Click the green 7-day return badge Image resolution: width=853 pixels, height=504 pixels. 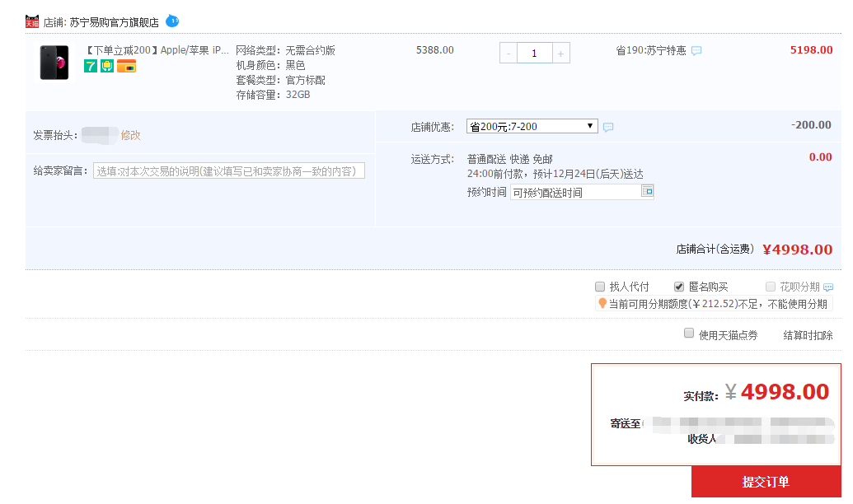point(91,67)
